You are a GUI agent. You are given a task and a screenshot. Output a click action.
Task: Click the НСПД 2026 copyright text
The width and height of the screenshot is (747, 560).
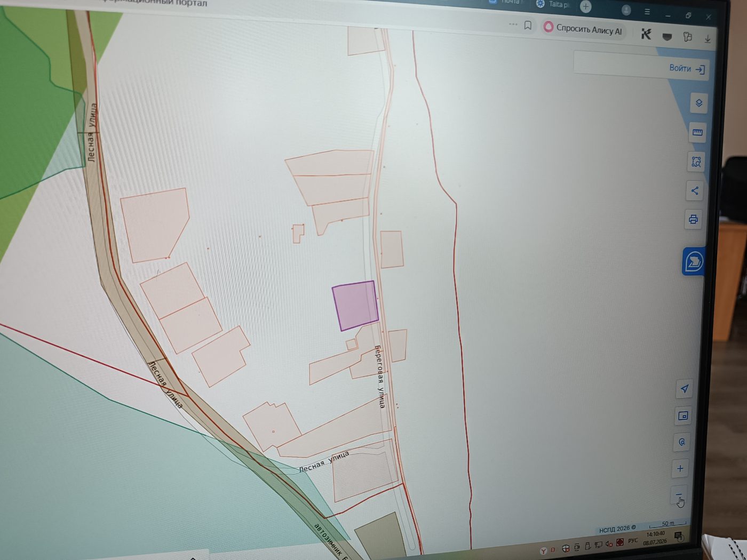click(617, 529)
